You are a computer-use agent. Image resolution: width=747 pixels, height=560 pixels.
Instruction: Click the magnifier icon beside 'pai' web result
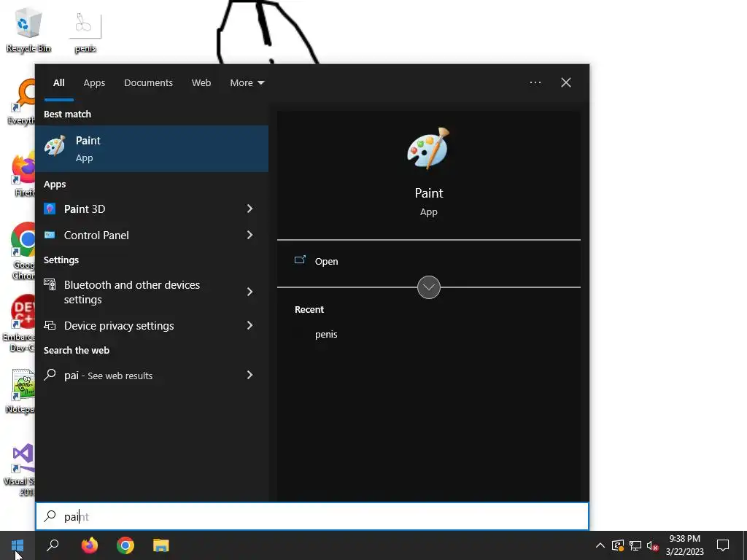[x=50, y=375]
